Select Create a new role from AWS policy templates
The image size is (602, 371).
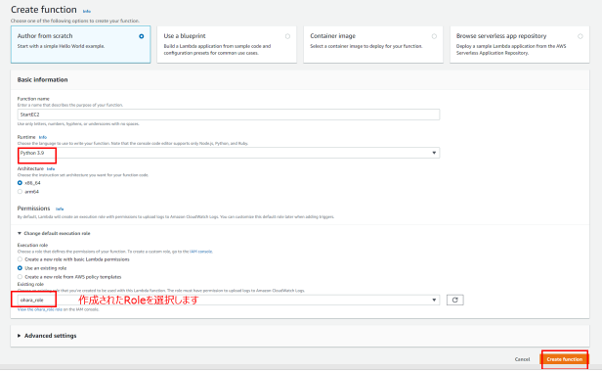[x=20, y=277]
